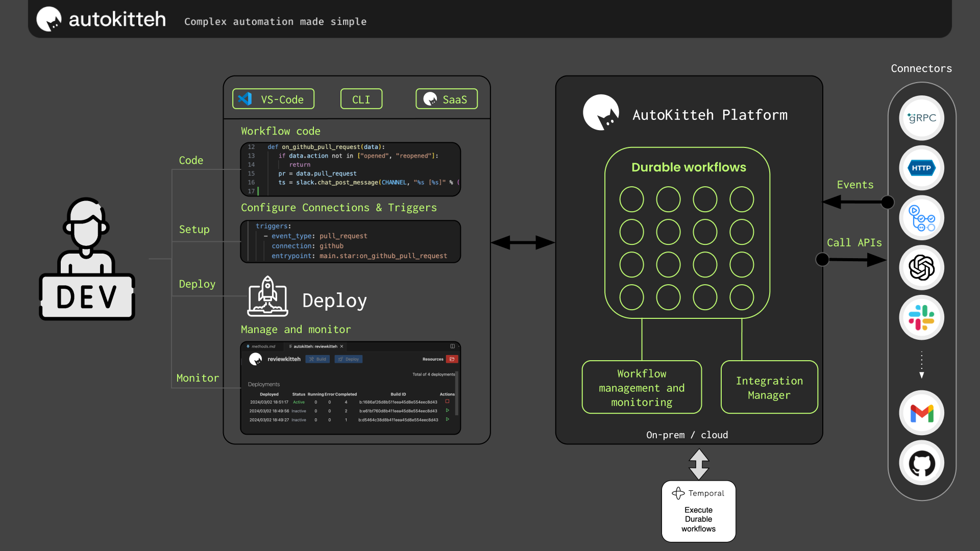Click the 'slack.chat_post_message' code line
The width and height of the screenshot is (980, 551).
[369, 182]
